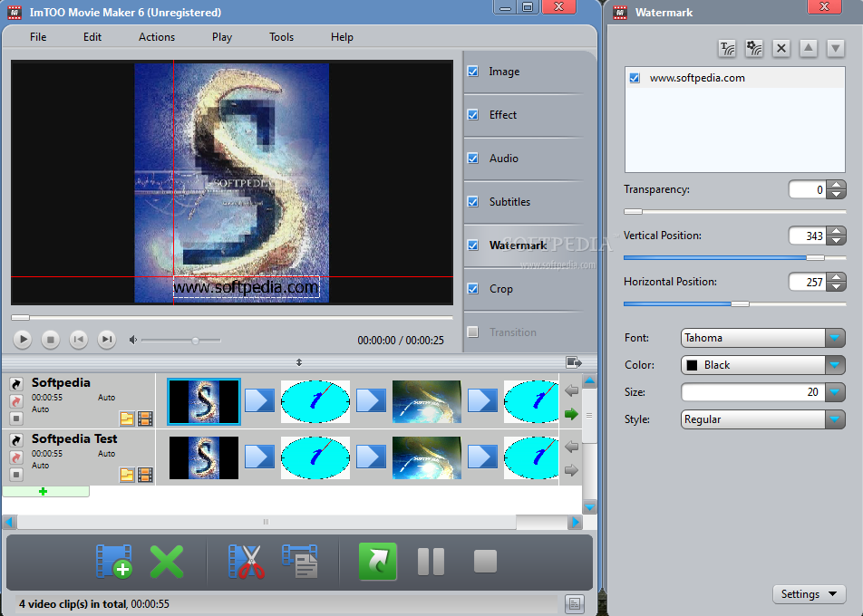Image resolution: width=863 pixels, height=616 pixels.
Task: Open the File menu
Action: tap(38, 37)
